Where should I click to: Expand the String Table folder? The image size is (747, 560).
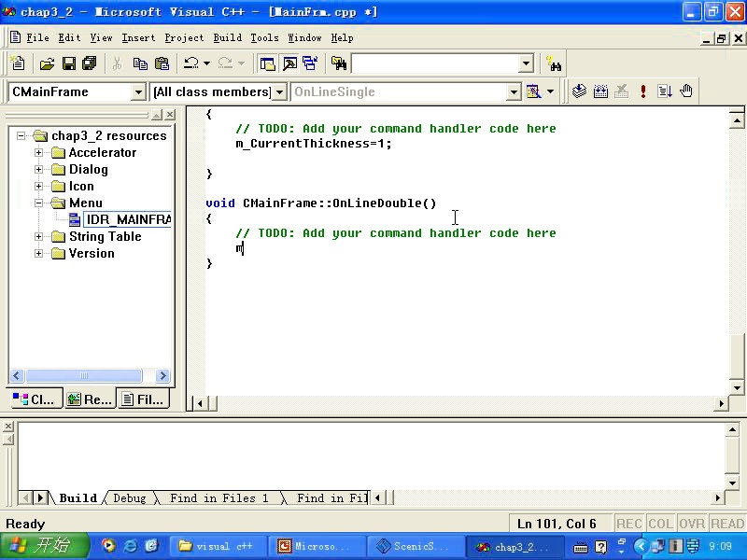point(38,236)
